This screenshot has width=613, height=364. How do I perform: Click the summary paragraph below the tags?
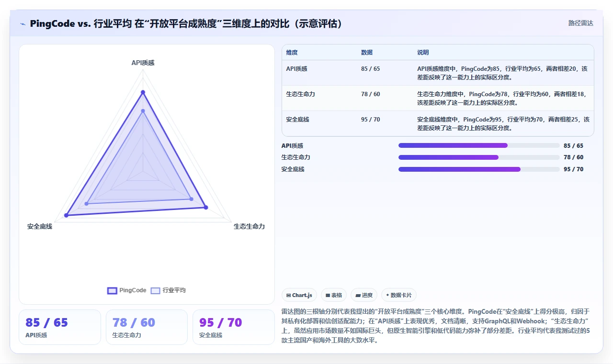click(436, 326)
